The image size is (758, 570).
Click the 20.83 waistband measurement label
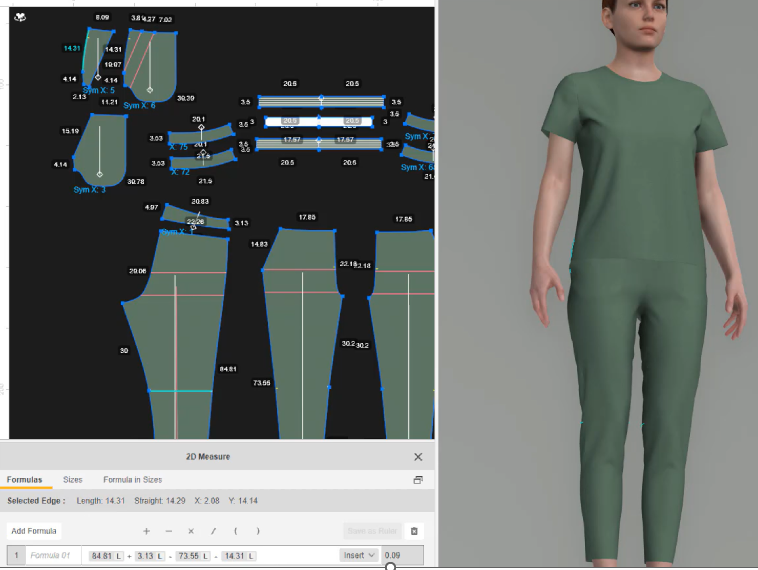[200, 202]
